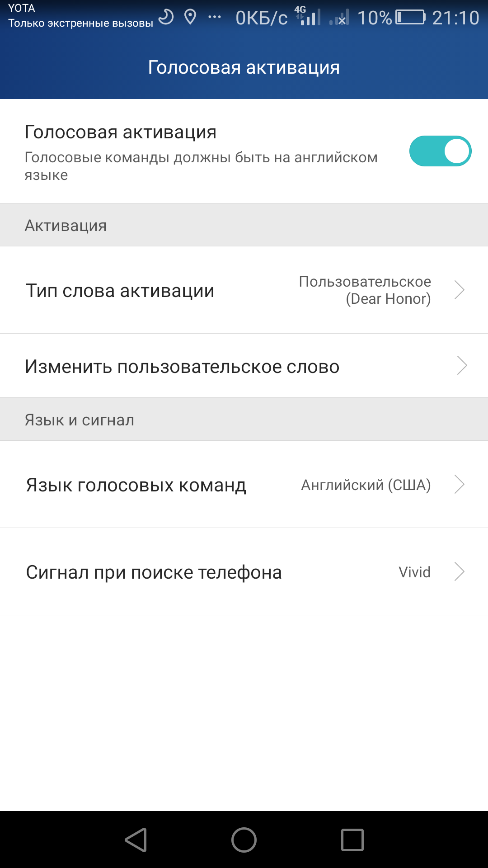Tap the three-dots notification overflow icon
Image resolution: width=488 pixels, height=868 pixels.
pos(214,17)
